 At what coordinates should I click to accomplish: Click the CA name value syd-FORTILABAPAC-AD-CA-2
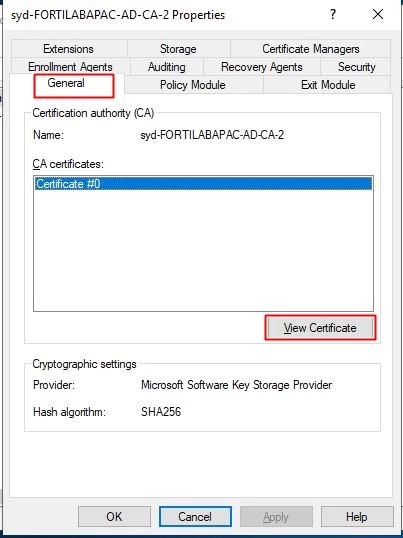(212, 135)
